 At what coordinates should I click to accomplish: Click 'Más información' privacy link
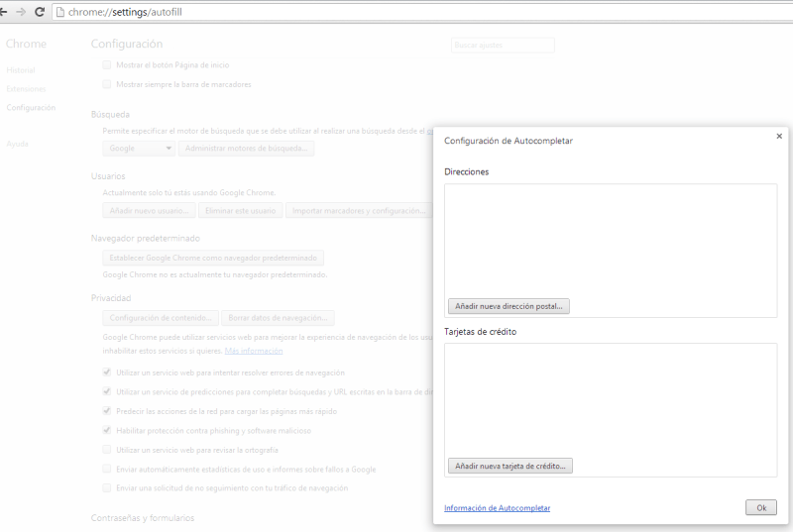click(x=254, y=351)
